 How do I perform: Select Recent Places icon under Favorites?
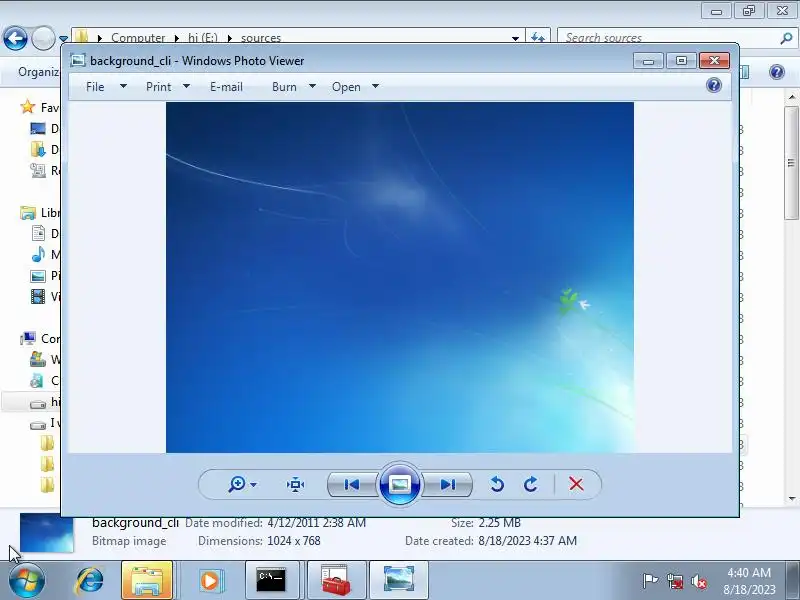[38, 170]
